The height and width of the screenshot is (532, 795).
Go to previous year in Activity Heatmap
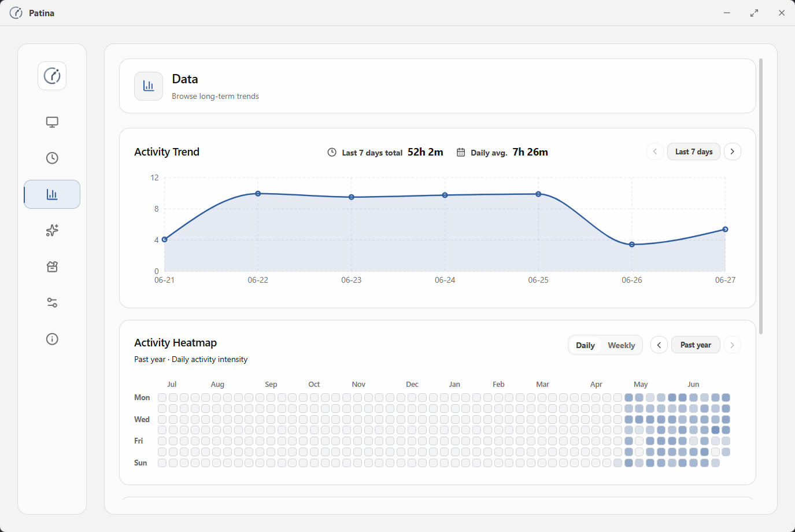click(x=659, y=345)
